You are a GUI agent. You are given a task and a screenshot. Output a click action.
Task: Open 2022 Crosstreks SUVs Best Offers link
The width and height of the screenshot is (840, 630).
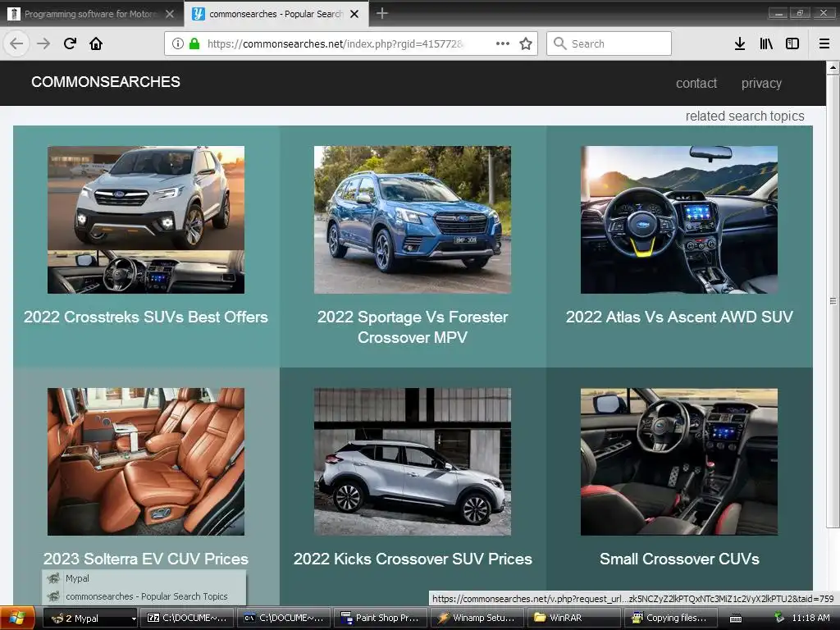pyautogui.click(x=146, y=317)
